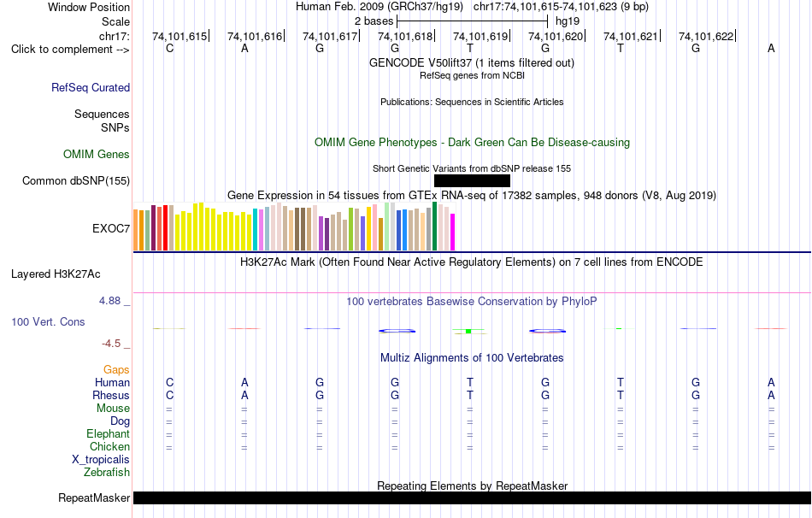The height and width of the screenshot is (518, 812).
Task: Click 'RefSeq genes from NCBI' track title
Action: click(x=472, y=75)
